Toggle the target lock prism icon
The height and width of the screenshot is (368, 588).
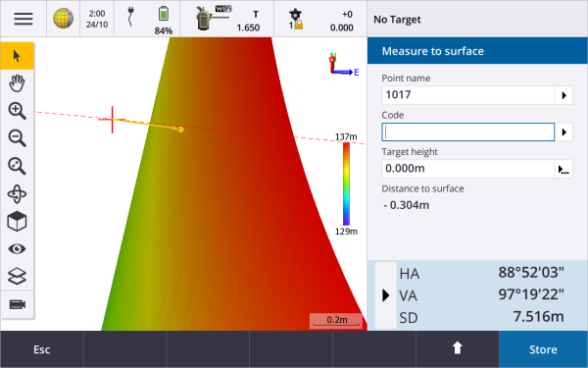click(x=296, y=20)
